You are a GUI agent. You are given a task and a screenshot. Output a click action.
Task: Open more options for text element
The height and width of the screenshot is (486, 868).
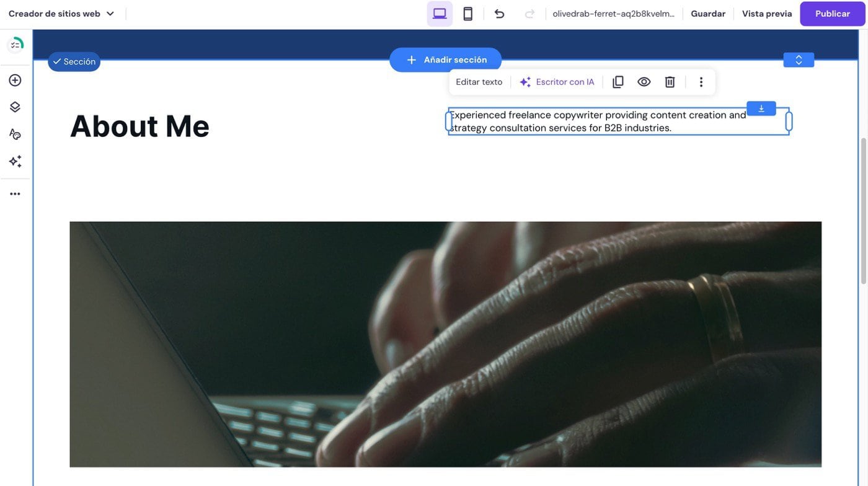click(701, 82)
